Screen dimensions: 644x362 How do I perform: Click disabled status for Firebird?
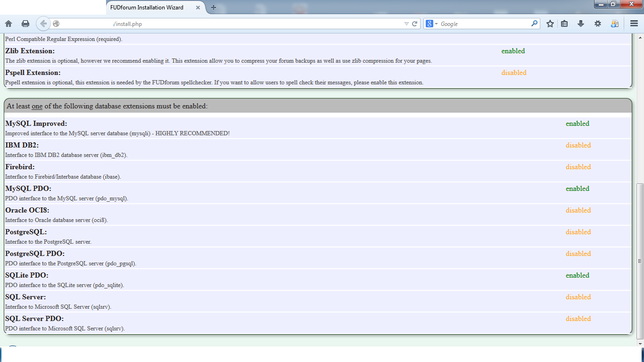coord(578,167)
